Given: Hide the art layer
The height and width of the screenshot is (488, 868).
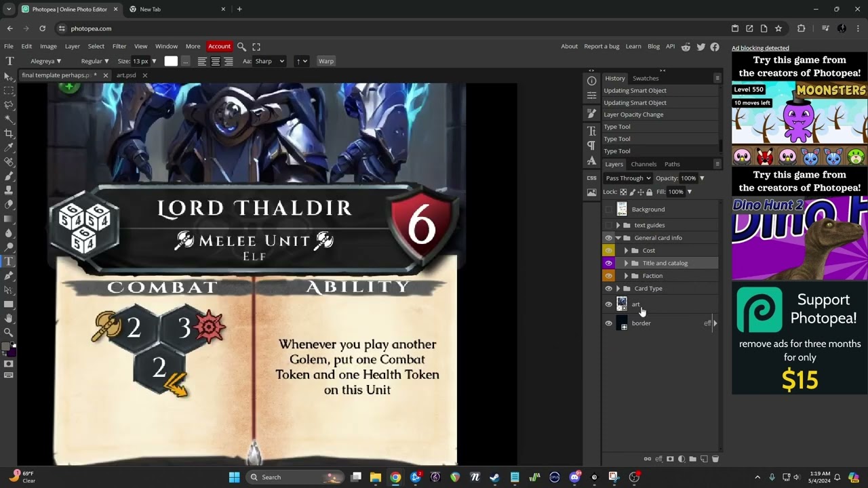Looking at the screenshot, I should [608, 304].
